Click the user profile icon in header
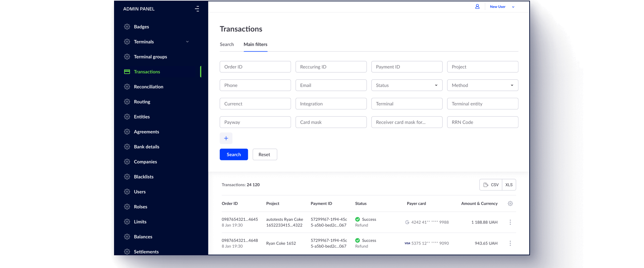Screen dimensions: 644x268 click(477, 7)
